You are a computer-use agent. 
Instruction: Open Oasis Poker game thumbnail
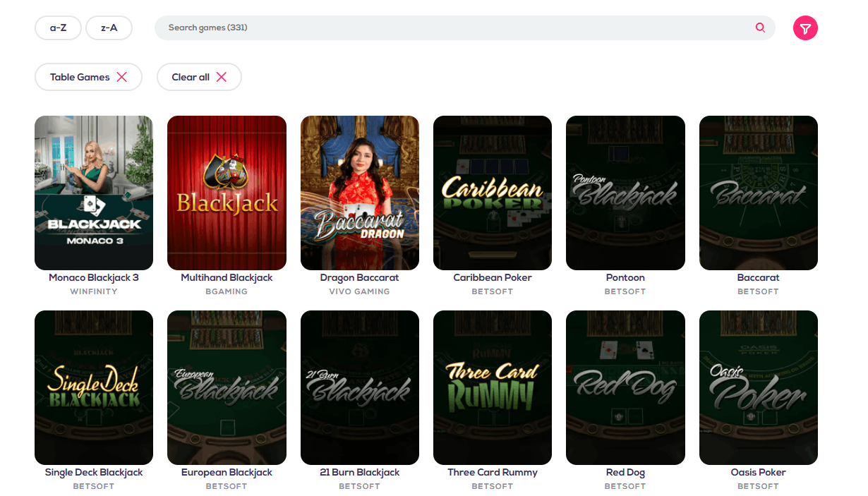coord(759,387)
